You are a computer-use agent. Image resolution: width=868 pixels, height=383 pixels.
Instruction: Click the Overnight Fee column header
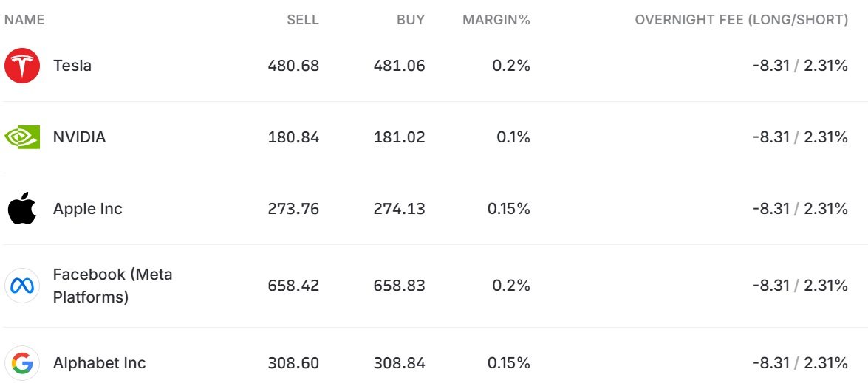point(741,20)
